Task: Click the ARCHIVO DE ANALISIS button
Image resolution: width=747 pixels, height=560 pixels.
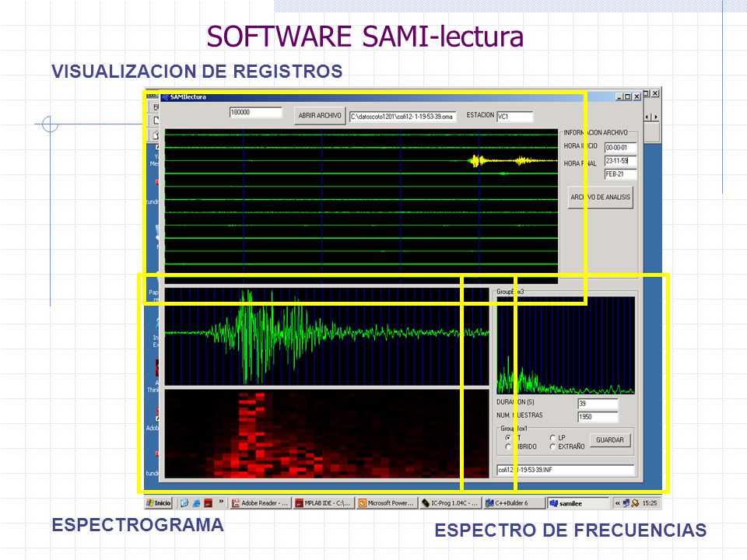Action: point(601,197)
